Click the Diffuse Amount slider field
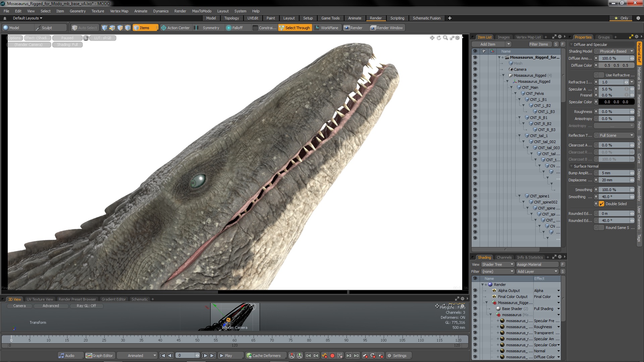Viewport: 644px width, 362px height. [x=614, y=58]
